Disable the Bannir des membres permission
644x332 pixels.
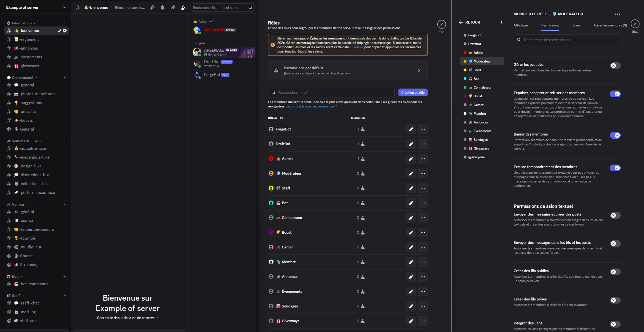[x=615, y=135]
